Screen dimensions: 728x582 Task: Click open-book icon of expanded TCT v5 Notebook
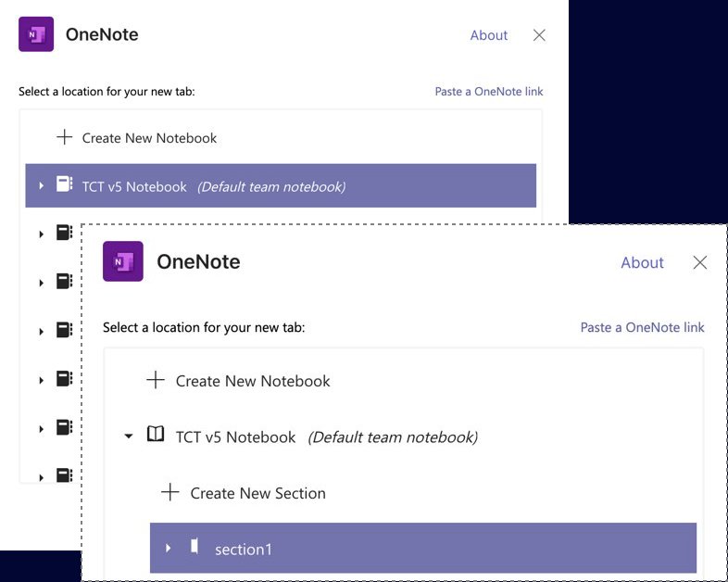pyautogui.click(x=156, y=435)
